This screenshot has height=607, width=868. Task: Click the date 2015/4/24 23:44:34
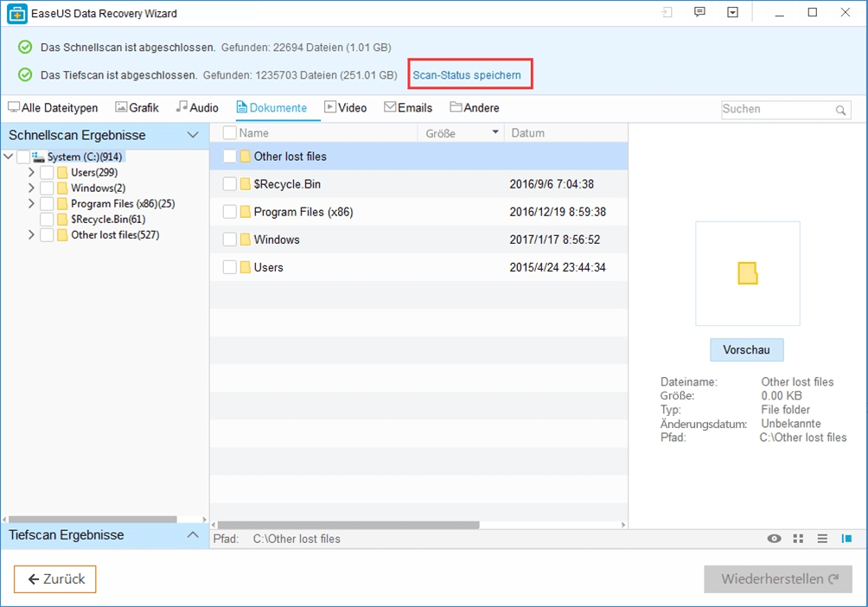click(x=558, y=267)
